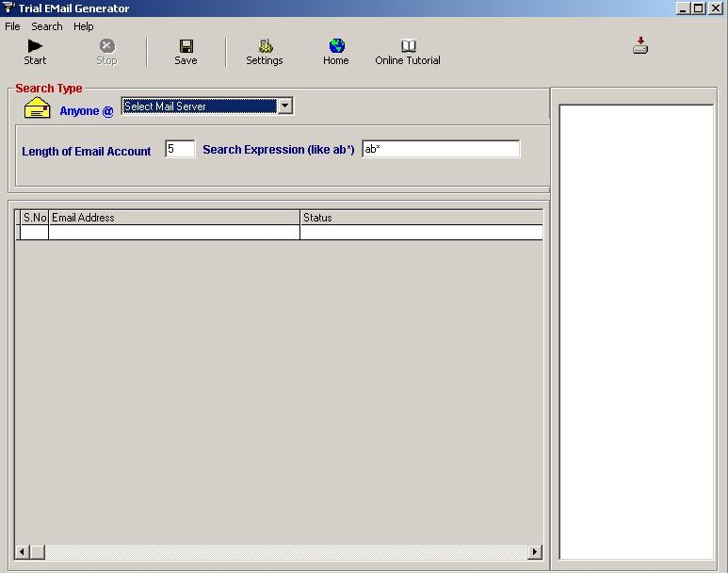Click the Select Mail Server combo box text

(x=200, y=106)
